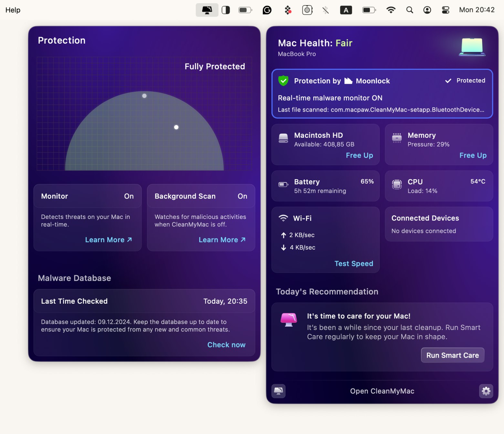Click the four-dot cluster menu bar icon
The image size is (504, 434).
[288, 10]
